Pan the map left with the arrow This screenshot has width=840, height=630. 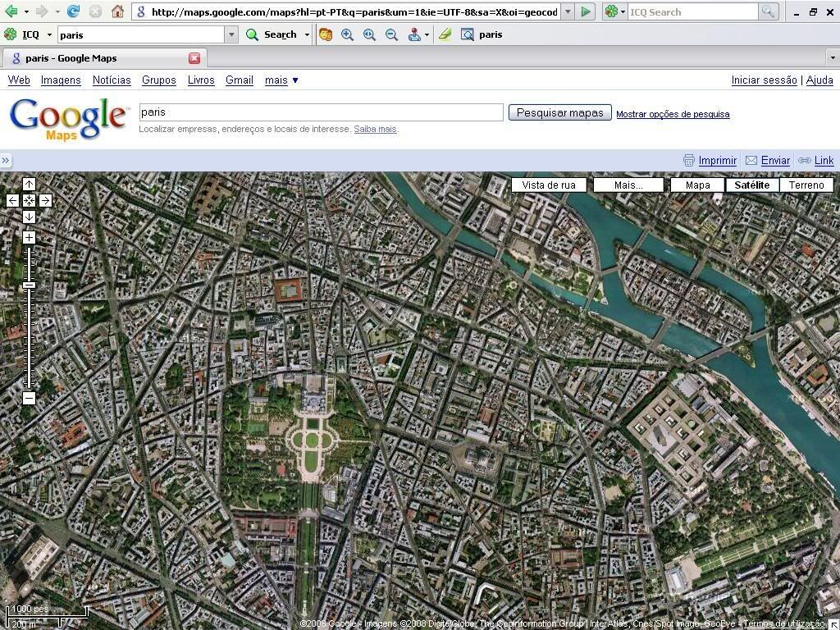pyautogui.click(x=12, y=200)
